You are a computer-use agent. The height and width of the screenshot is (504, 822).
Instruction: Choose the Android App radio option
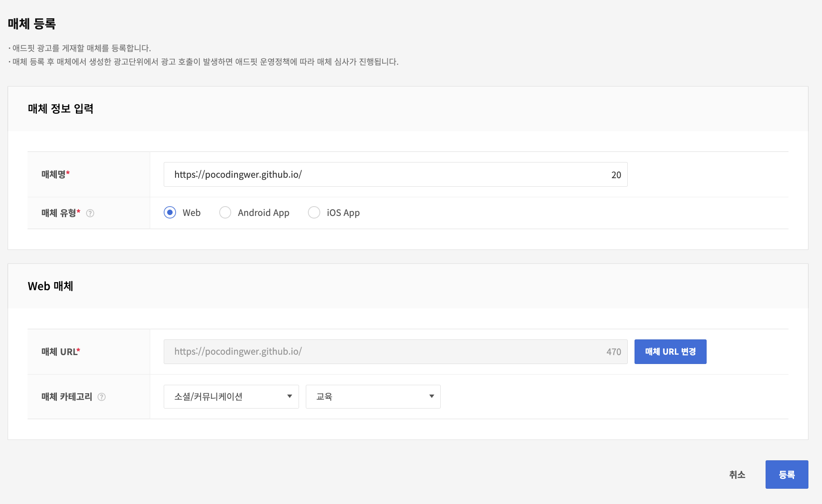pyautogui.click(x=225, y=213)
